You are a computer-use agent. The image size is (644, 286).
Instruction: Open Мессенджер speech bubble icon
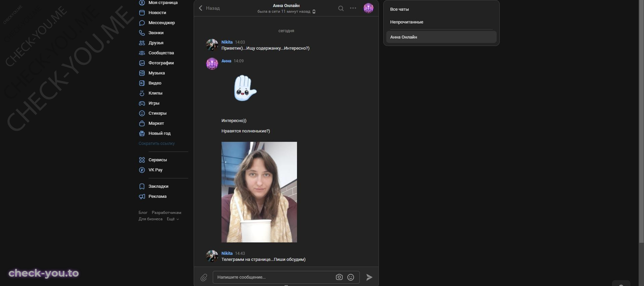pyautogui.click(x=142, y=23)
